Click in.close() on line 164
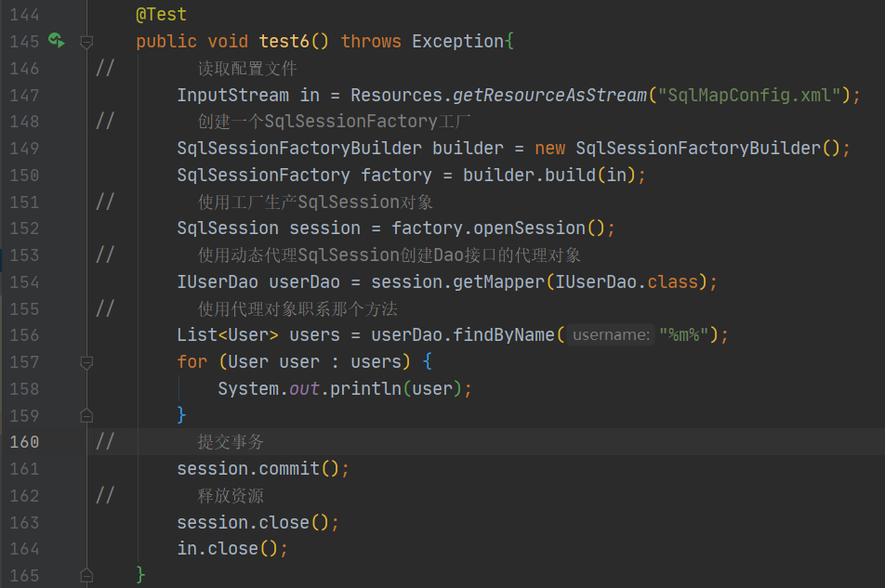This screenshot has height=588, width=885. click(228, 549)
